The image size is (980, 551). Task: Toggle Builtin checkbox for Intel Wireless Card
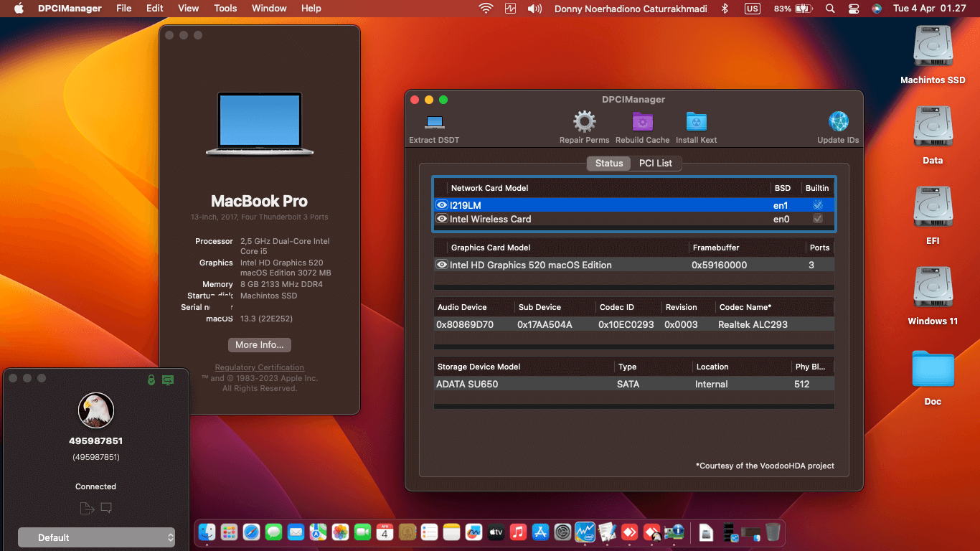tap(817, 219)
